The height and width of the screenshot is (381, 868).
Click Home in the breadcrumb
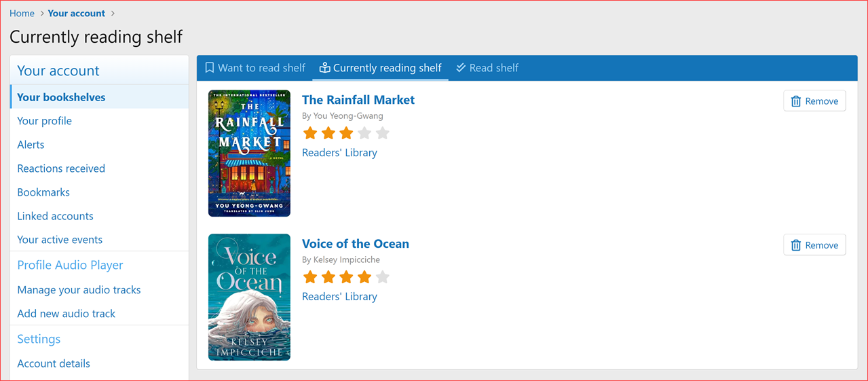click(22, 14)
